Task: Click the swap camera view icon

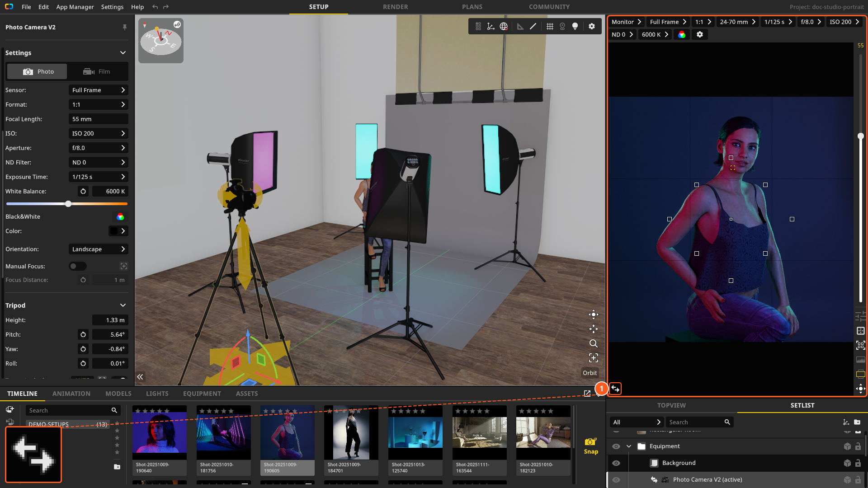Action: 615,389
